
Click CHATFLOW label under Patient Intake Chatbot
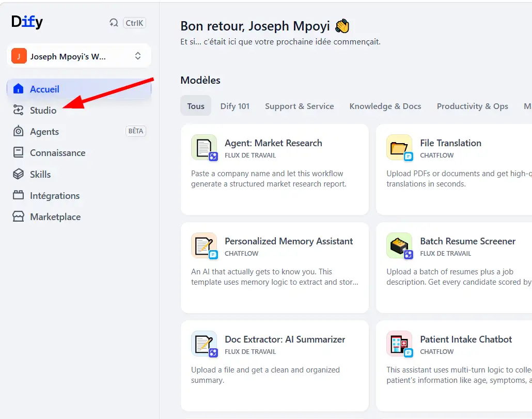click(x=436, y=352)
